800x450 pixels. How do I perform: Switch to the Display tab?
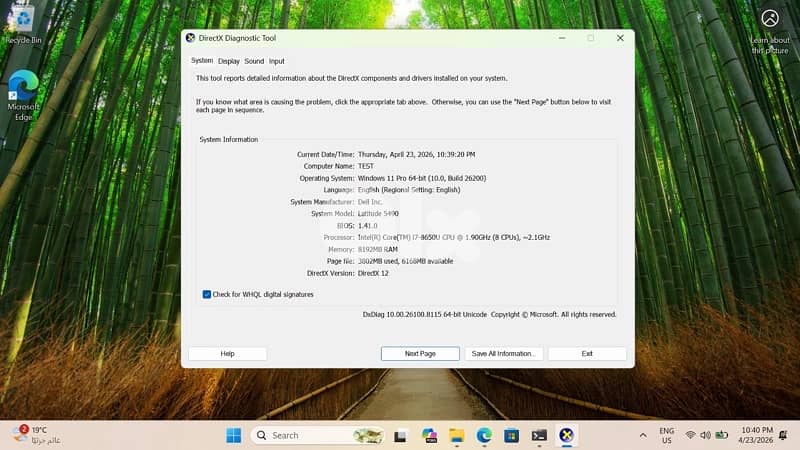coord(229,61)
